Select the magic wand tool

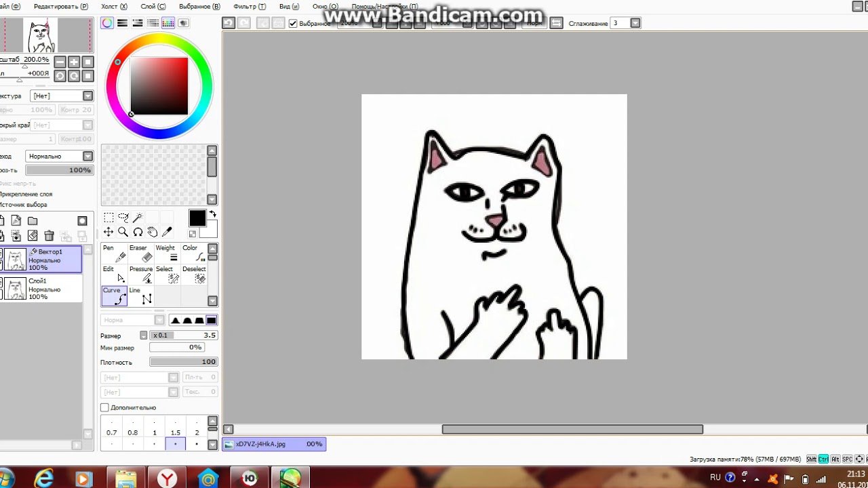[x=138, y=218]
